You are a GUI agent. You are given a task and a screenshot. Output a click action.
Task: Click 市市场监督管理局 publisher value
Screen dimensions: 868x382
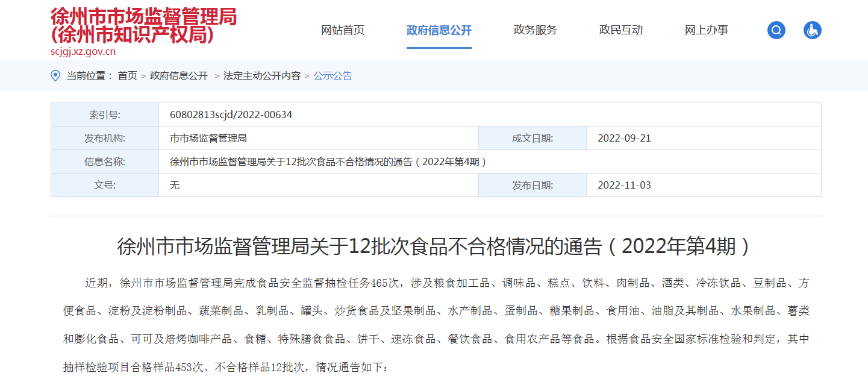208,138
